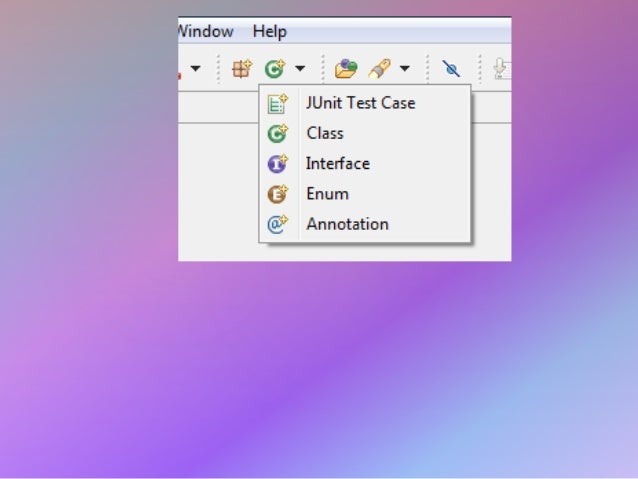Click the greyed-out annotation arrow icon in the toolbar
The height and width of the screenshot is (479, 638).
[x=501, y=68]
